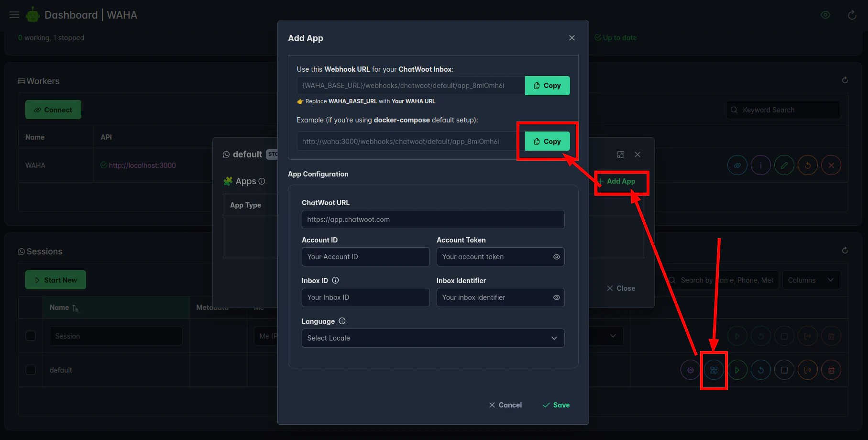This screenshot has height=440, width=868.
Task: Click the Add App button in Apps panel
Action: pos(617,181)
